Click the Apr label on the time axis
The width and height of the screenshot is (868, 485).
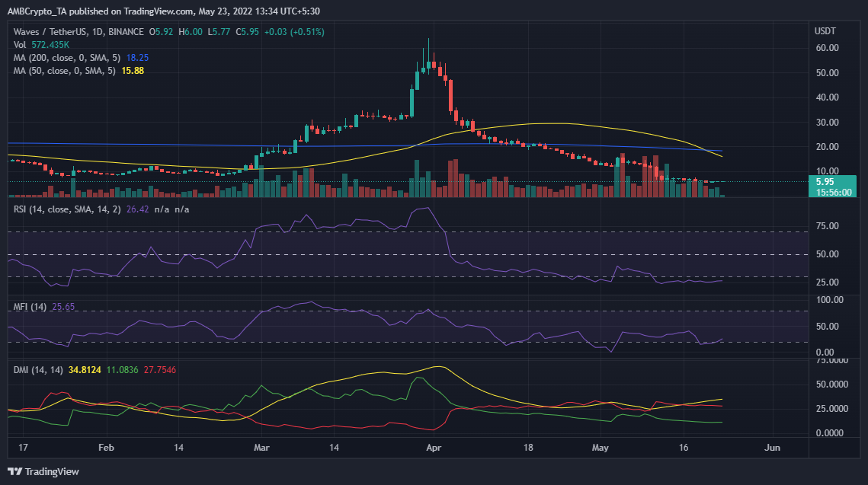pos(434,448)
